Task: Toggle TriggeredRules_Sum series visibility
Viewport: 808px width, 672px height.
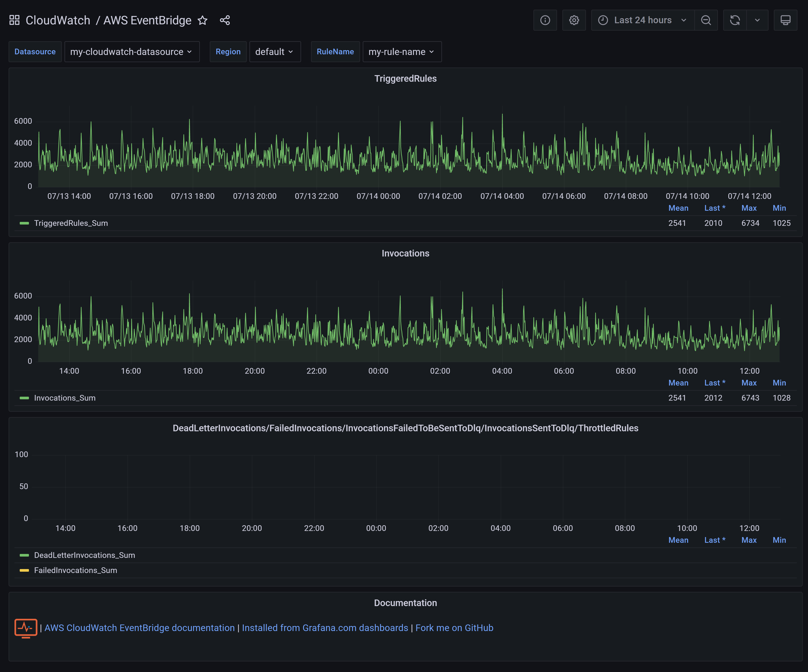Action: [71, 223]
